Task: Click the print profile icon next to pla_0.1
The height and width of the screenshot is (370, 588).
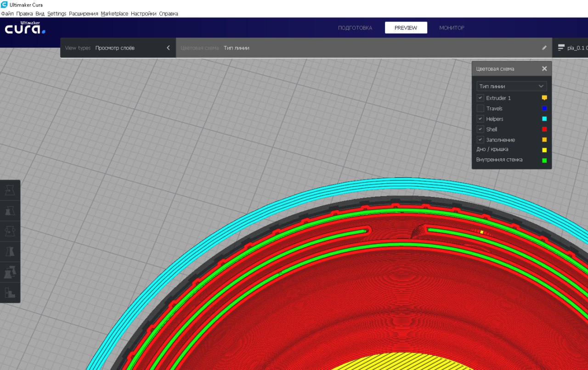Action: [561, 48]
